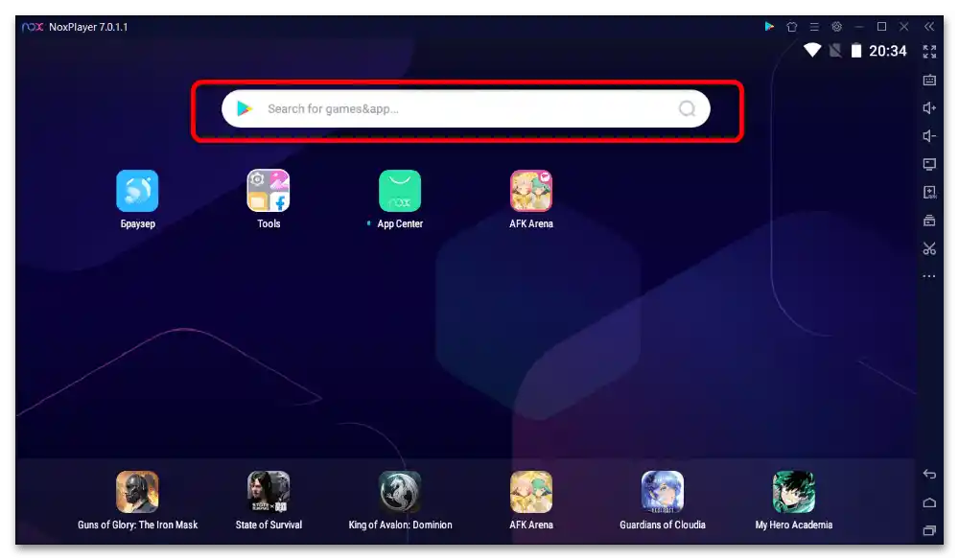
Task: Open the recent apps overview
Action: click(929, 530)
